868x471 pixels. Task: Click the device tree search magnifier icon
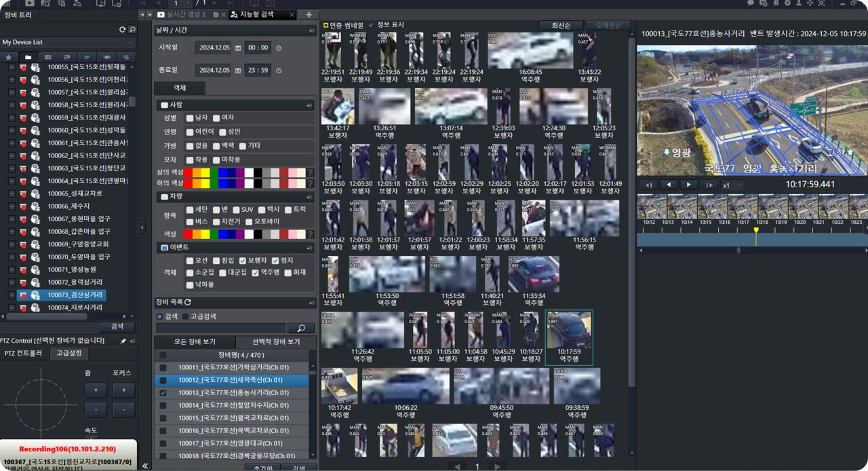pos(132,30)
